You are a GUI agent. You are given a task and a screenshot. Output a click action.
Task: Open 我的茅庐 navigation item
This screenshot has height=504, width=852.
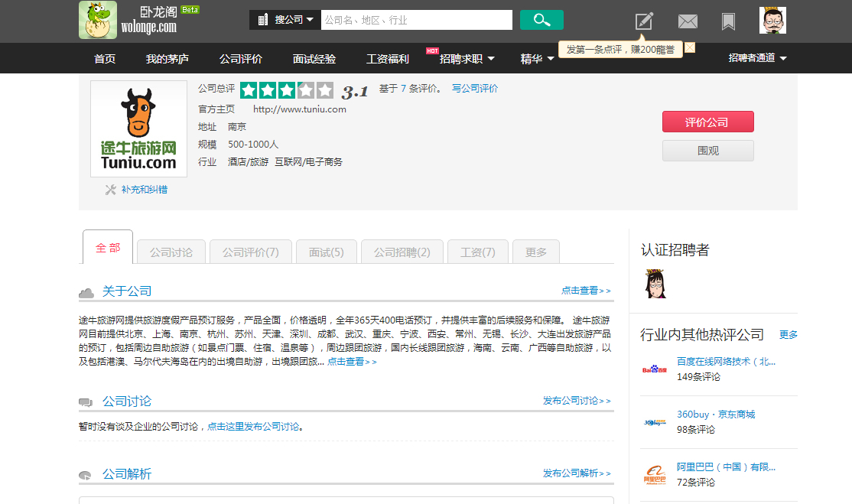(167, 59)
